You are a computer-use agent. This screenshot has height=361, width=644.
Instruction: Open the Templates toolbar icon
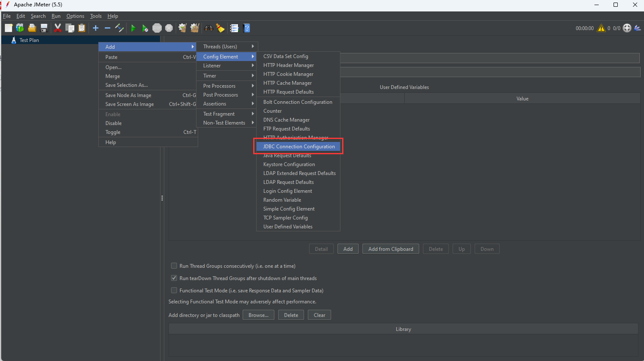point(20,28)
